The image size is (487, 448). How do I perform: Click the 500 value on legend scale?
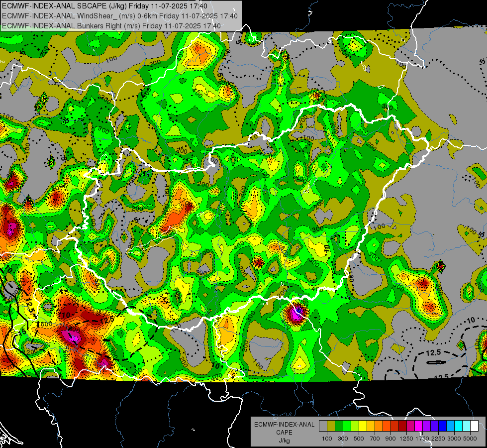pyautogui.click(x=359, y=439)
